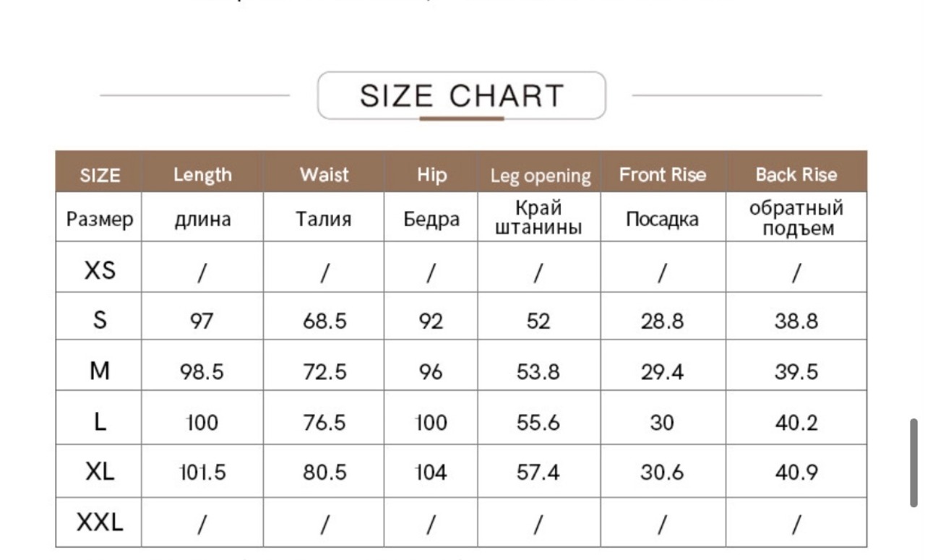The height and width of the screenshot is (560, 925).
Task: Click the XS size row label
Action: (100, 270)
